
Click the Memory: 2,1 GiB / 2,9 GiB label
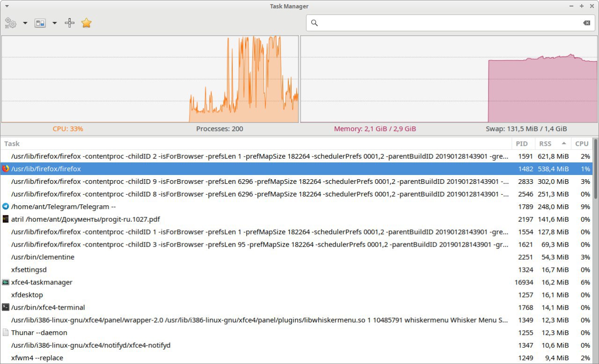[375, 129]
